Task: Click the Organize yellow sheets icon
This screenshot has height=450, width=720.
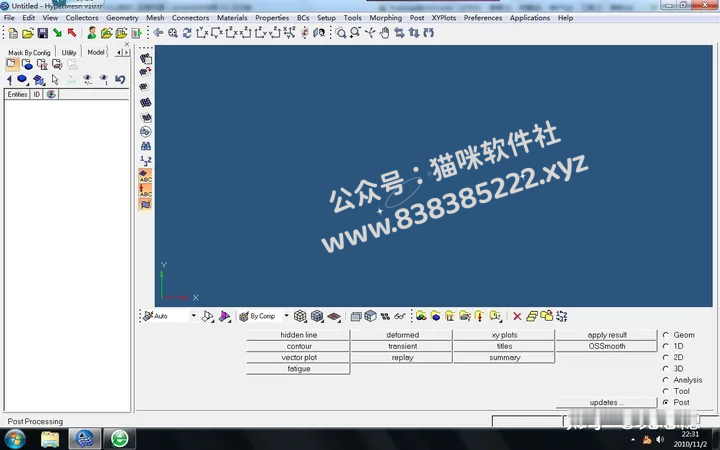Action: [532, 316]
